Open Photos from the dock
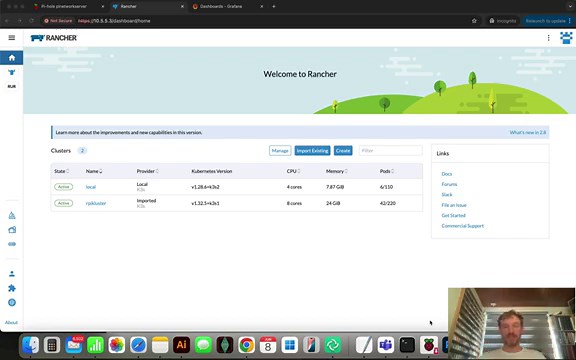 pyautogui.click(x=117, y=345)
